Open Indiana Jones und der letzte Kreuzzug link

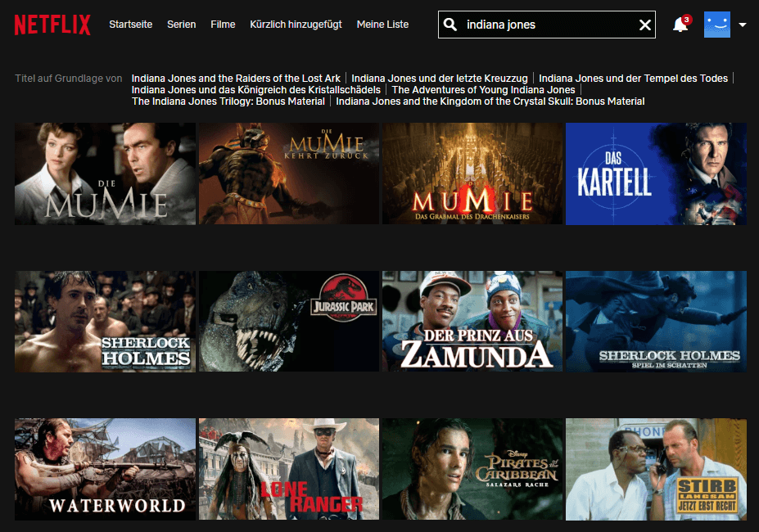coord(440,78)
